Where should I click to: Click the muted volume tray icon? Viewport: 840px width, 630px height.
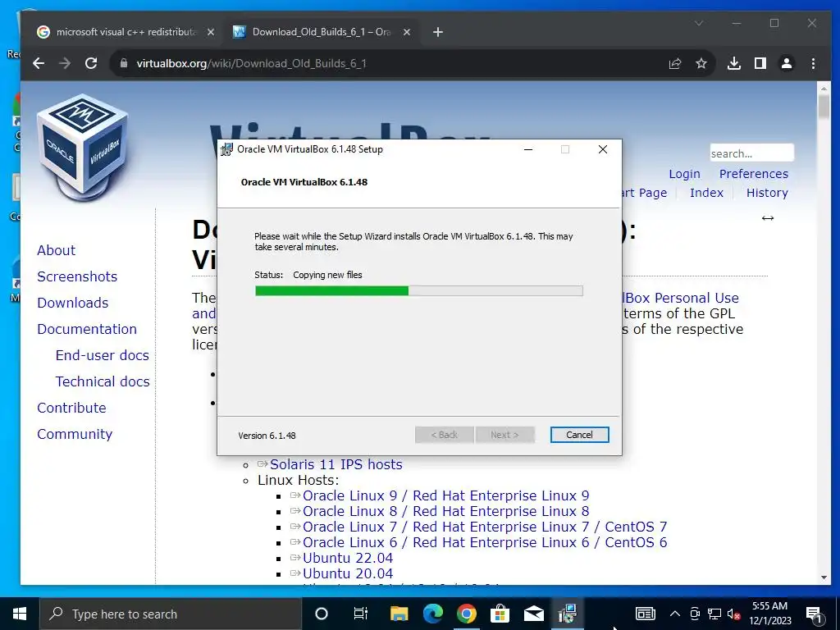(734, 614)
